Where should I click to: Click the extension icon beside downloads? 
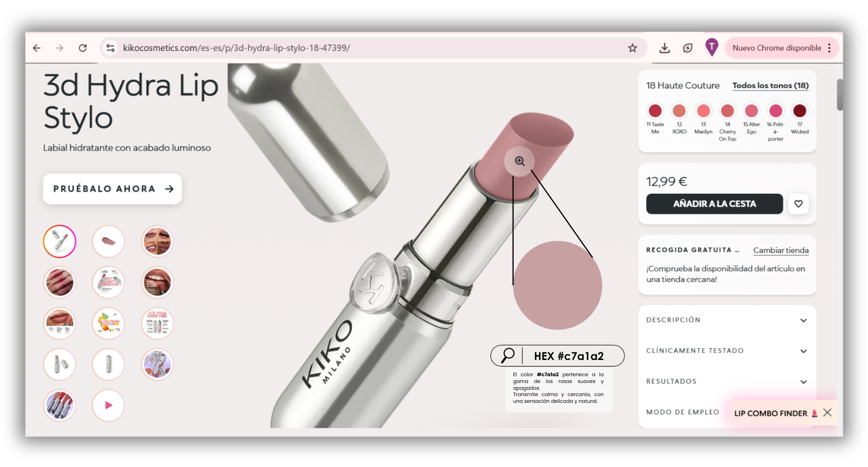[x=688, y=48]
